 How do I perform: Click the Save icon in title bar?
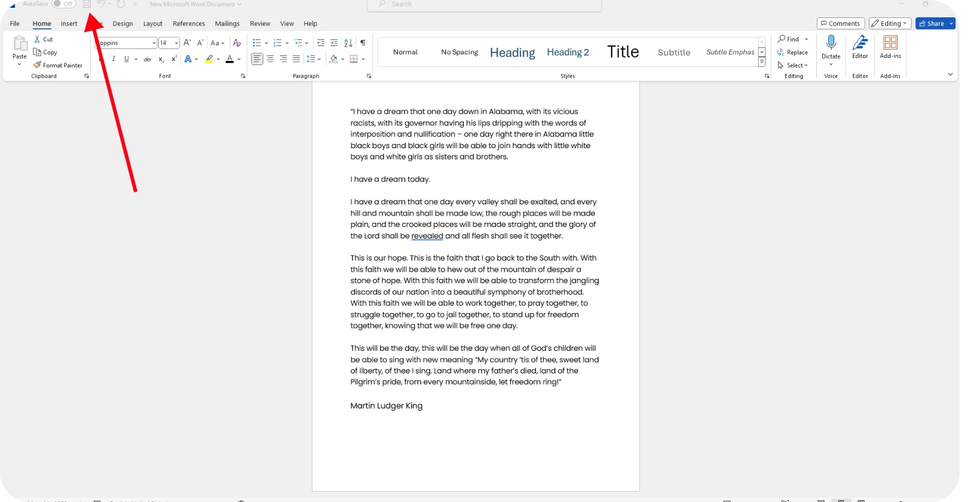click(87, 4)
